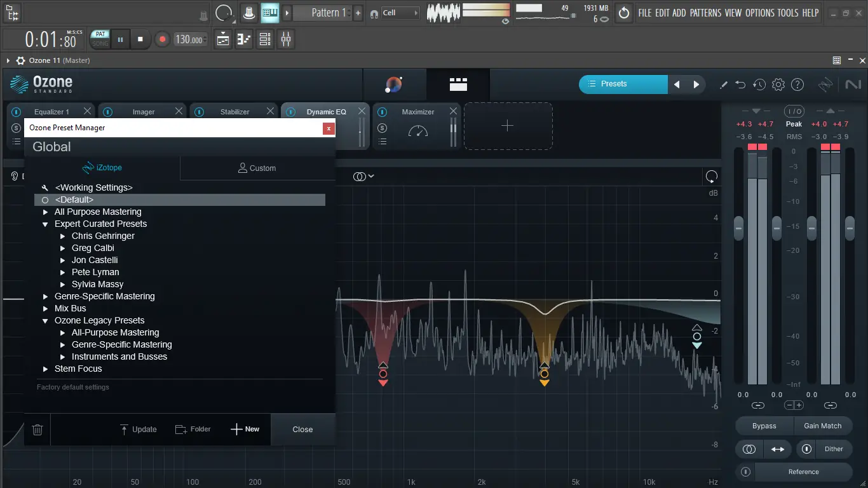The image size is (868, 488).
Task: Open Ozone help with question mark icon
Action: 797,84
